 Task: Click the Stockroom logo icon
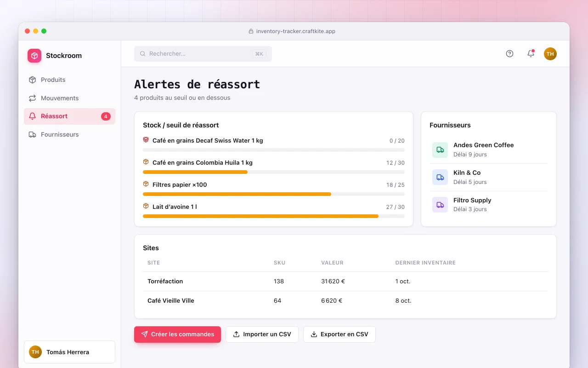(34, 56)
